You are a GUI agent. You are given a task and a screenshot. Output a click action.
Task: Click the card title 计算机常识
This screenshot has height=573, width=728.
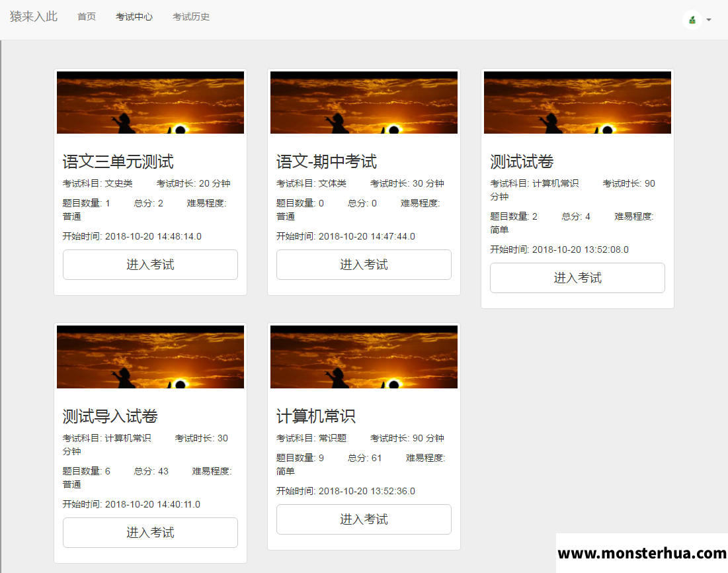pos(315,416)
